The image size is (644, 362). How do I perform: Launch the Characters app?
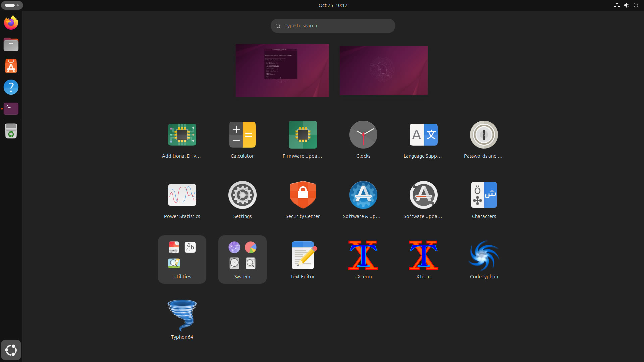tap(484, 195)
